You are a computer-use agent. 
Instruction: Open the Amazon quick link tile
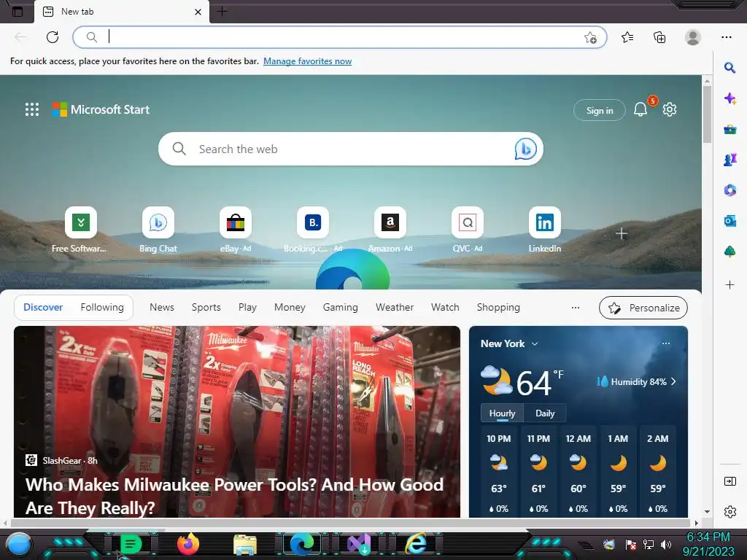[390, 222]
